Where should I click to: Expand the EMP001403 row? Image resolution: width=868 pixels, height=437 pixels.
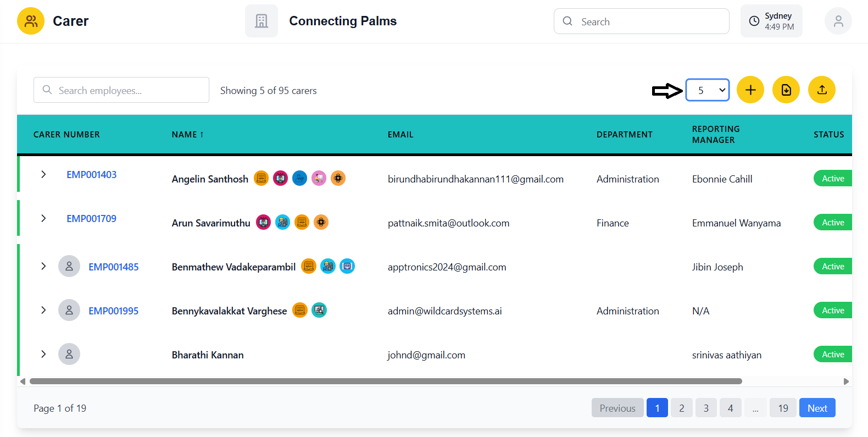[43, 175]
